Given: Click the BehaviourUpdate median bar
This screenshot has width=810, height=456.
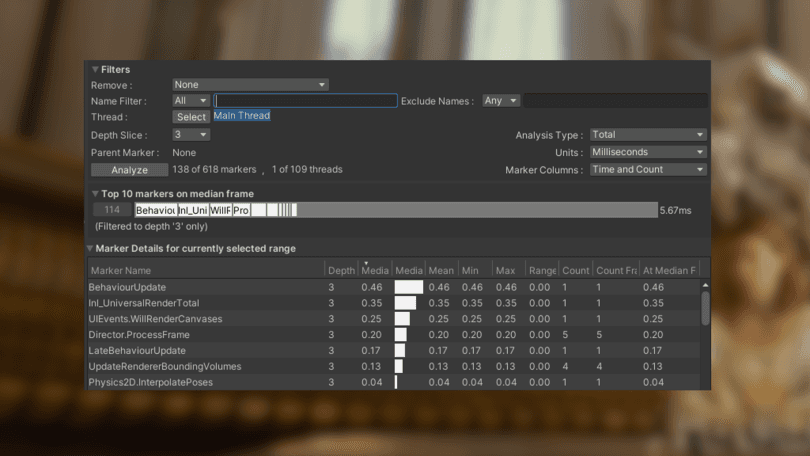Looking at the screenshot, I should [409, 287].
